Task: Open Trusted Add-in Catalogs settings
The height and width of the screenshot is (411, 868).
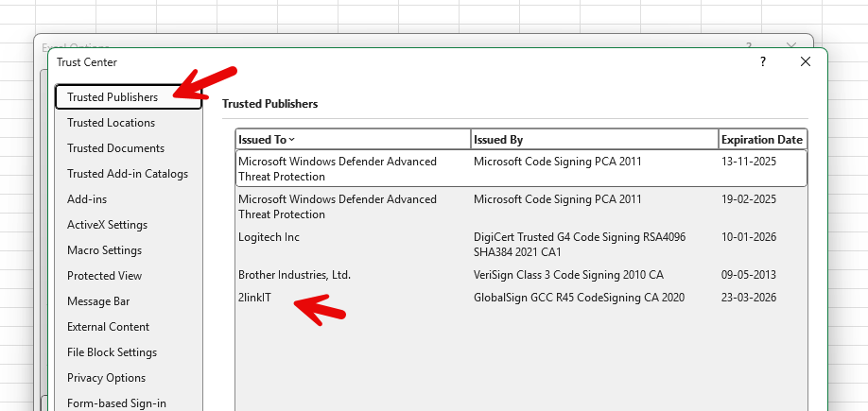Action: point(127,174)
